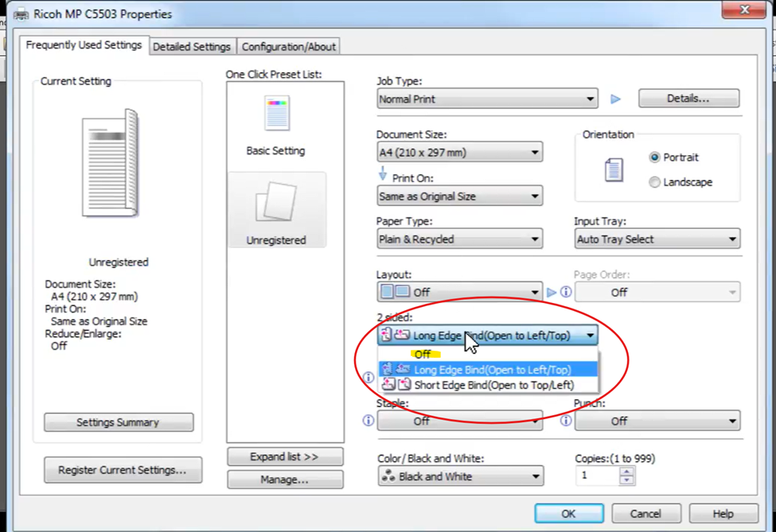Open the Print On dropdown

tap(459, 196)
